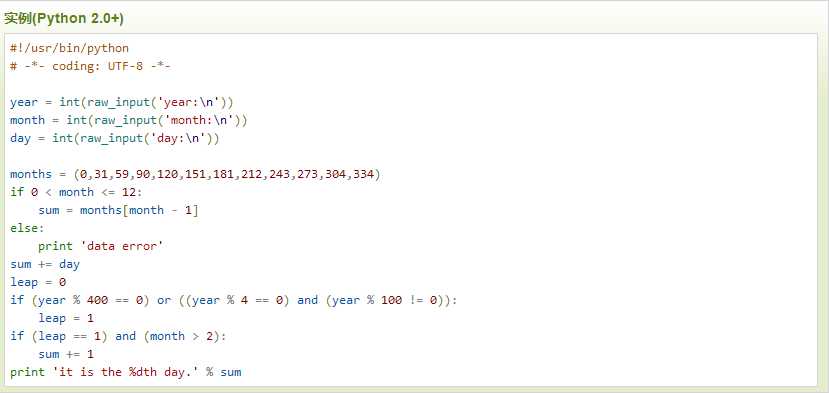
Task: Click the months tuple definition line
Action: point(195,175)
